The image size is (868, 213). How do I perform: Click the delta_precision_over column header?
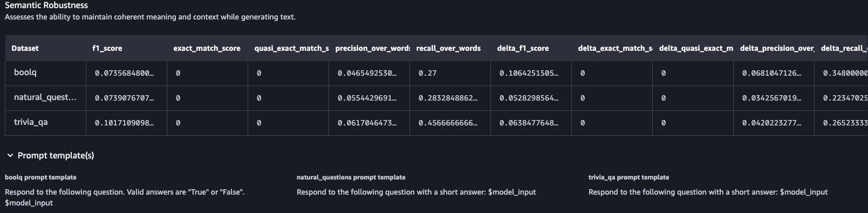pyautogui.click(x=777, y=48)
